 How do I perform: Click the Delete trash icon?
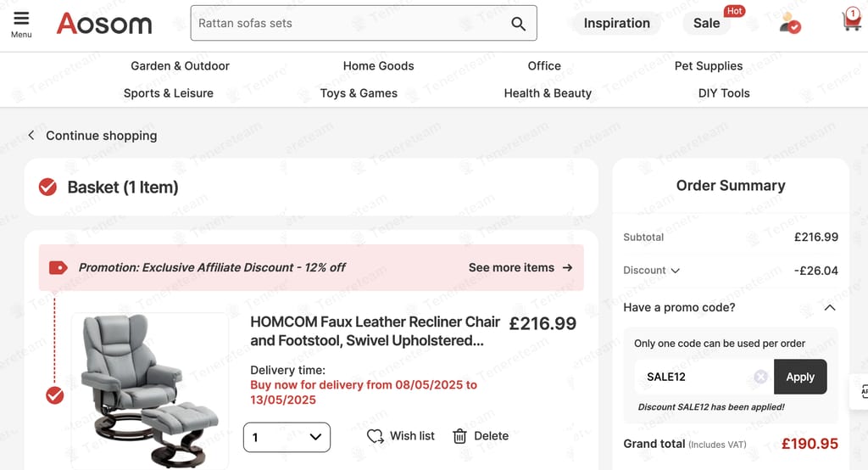point(459,436)
